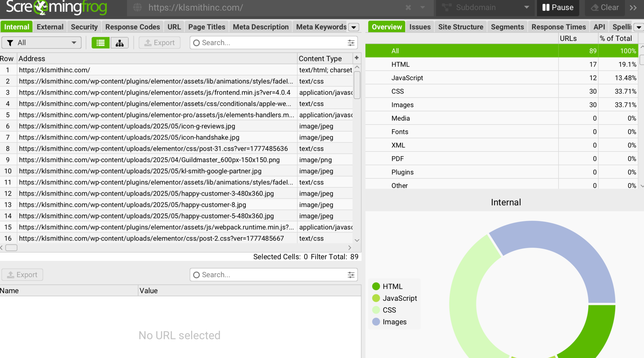Select the post-2.css URL row
This screenshot has width=644, height=358.
(176, 238)
